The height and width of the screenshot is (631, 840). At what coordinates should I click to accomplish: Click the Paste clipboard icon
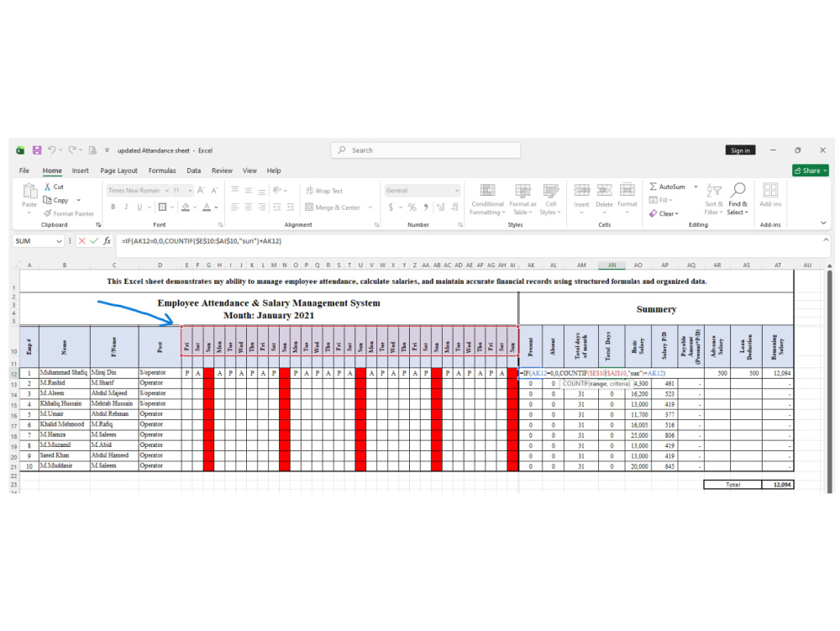29,191
